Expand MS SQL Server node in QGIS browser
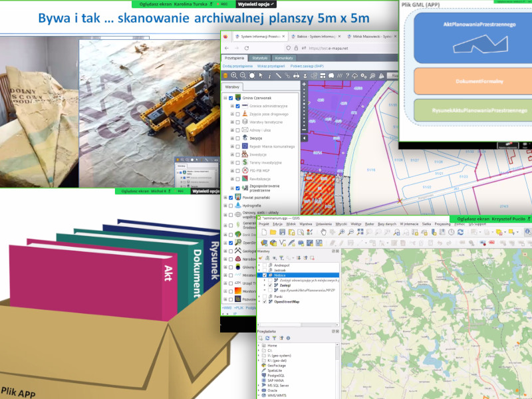 pyautogui.click(x=259, y=386)
